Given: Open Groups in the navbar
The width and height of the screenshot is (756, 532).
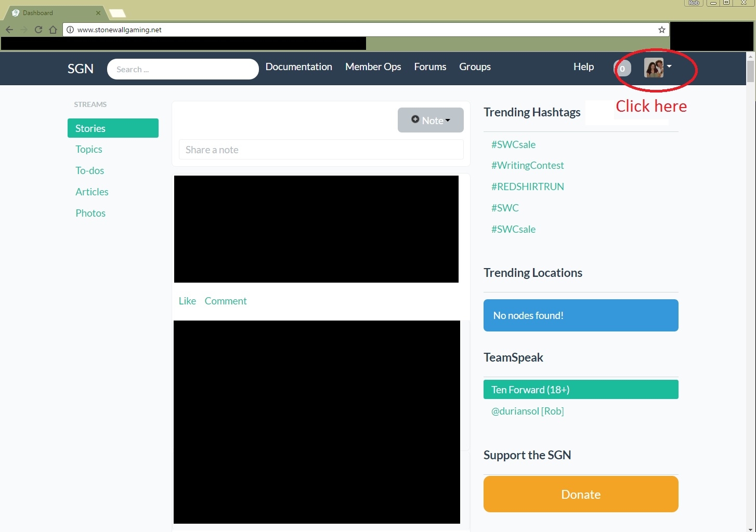Looking at the screenshot, I should pyautogui.click(x=475, y=66).
